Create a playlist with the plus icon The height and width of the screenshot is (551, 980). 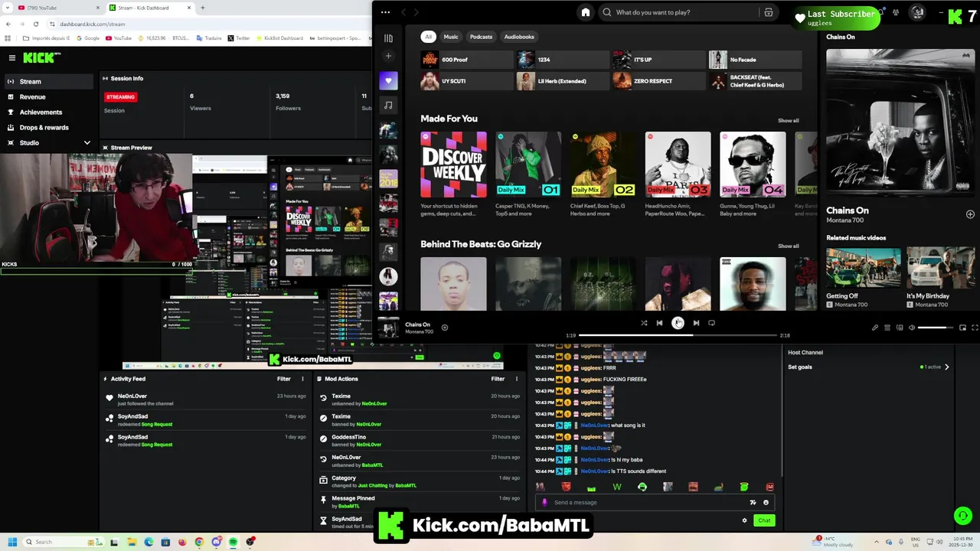(x=388, y=56)
